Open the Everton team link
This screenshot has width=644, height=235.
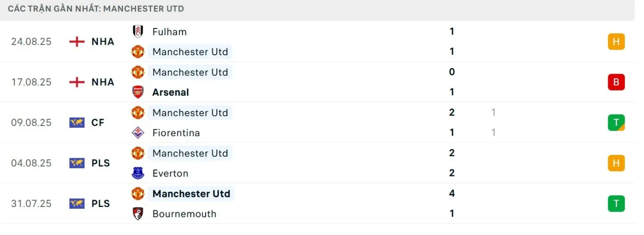[170, 173]
